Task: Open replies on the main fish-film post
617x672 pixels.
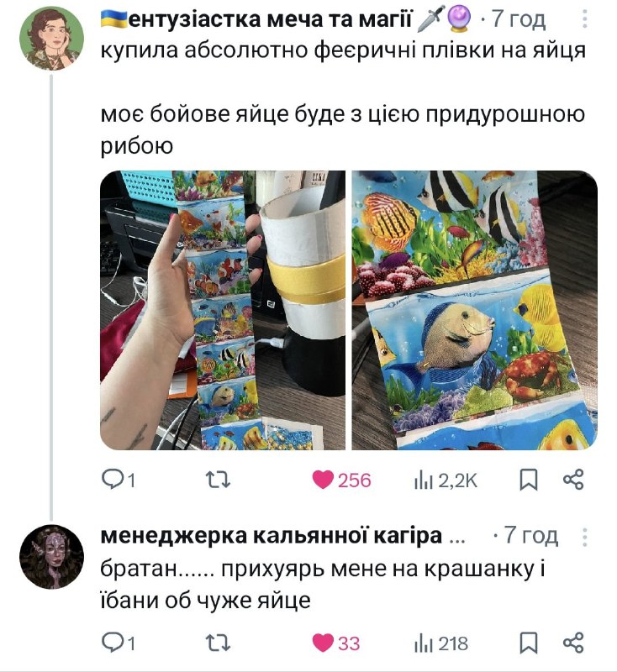Action: [119, 480]
